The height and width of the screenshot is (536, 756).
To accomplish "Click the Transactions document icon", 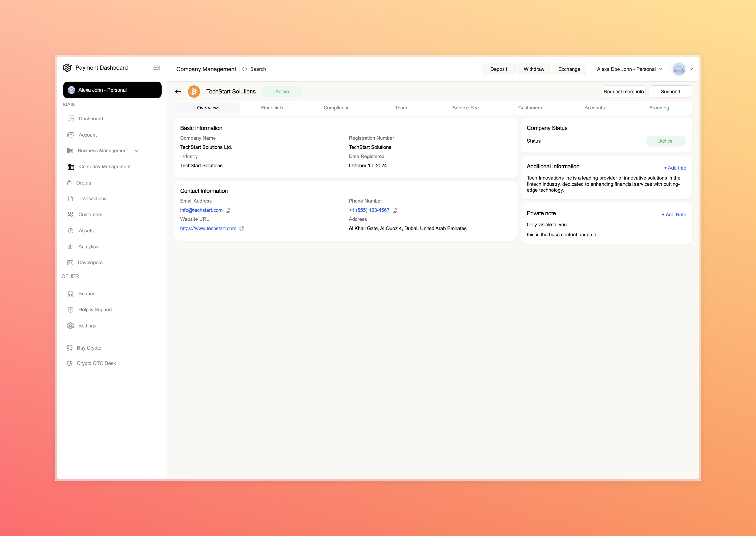I will 70,199.
